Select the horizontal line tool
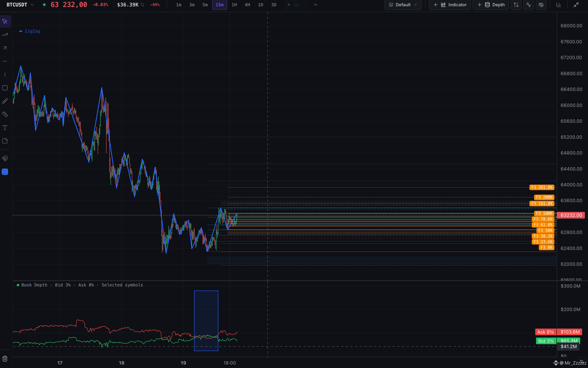The width and height of the screenshot is (588, 368). [5, 61]
